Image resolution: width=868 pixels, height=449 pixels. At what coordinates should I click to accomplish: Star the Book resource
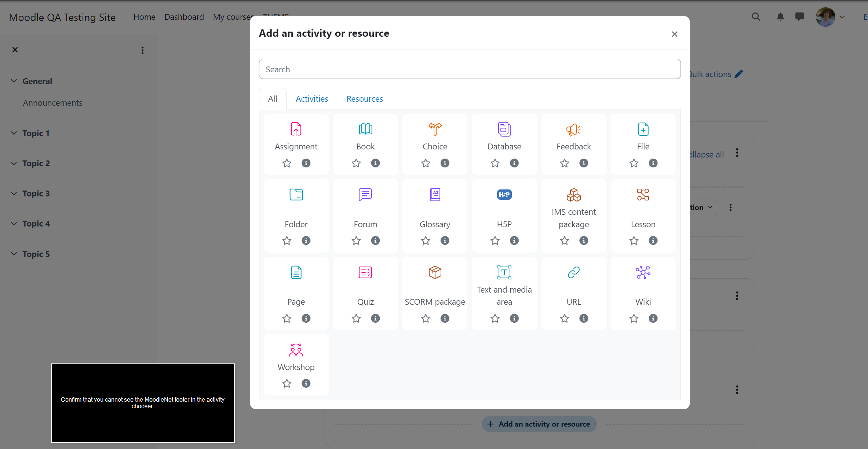(356, 163)
